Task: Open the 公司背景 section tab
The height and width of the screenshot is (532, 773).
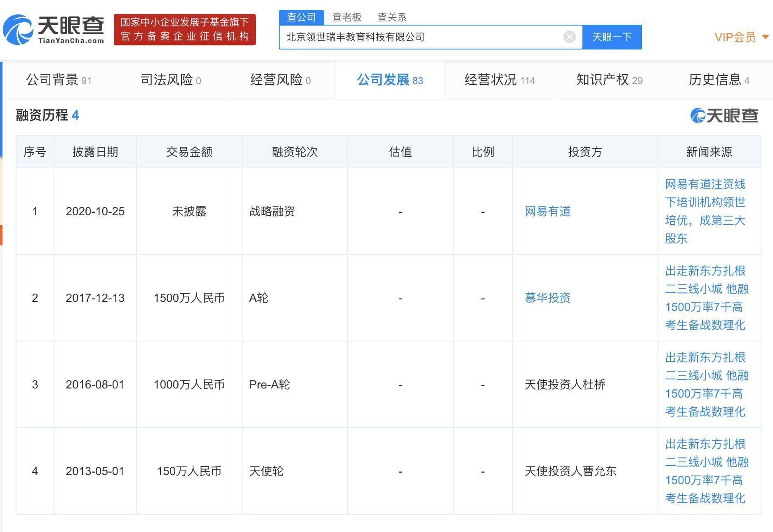Action: 59,80
